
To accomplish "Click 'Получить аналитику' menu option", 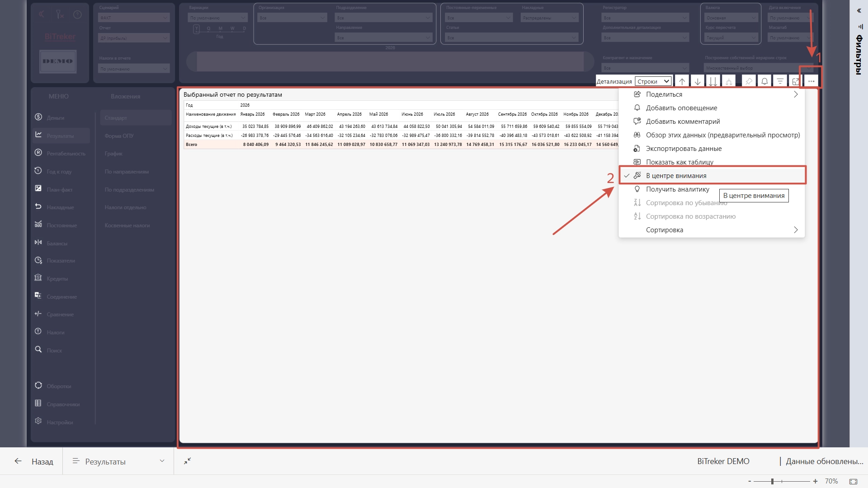I will click(677, 189).
